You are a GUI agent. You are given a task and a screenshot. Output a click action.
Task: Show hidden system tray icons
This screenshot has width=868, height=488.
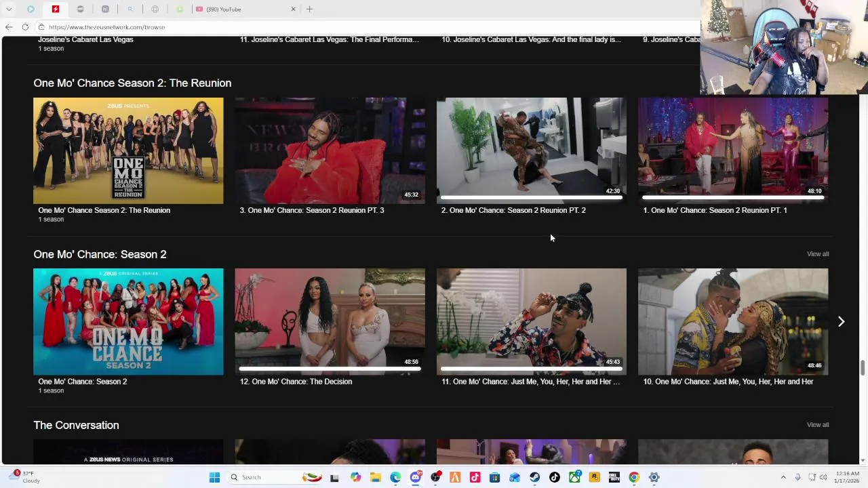[783, 477]
